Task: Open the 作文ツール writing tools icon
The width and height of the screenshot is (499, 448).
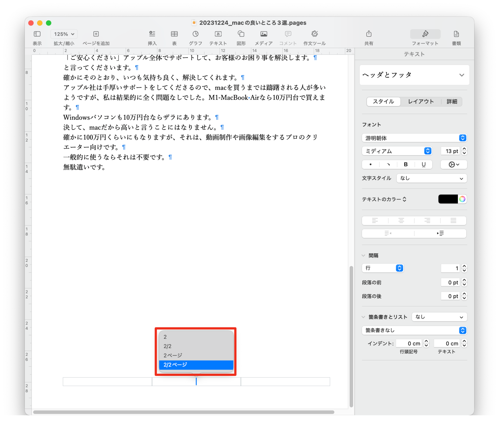Action: (x=314, y=34)
